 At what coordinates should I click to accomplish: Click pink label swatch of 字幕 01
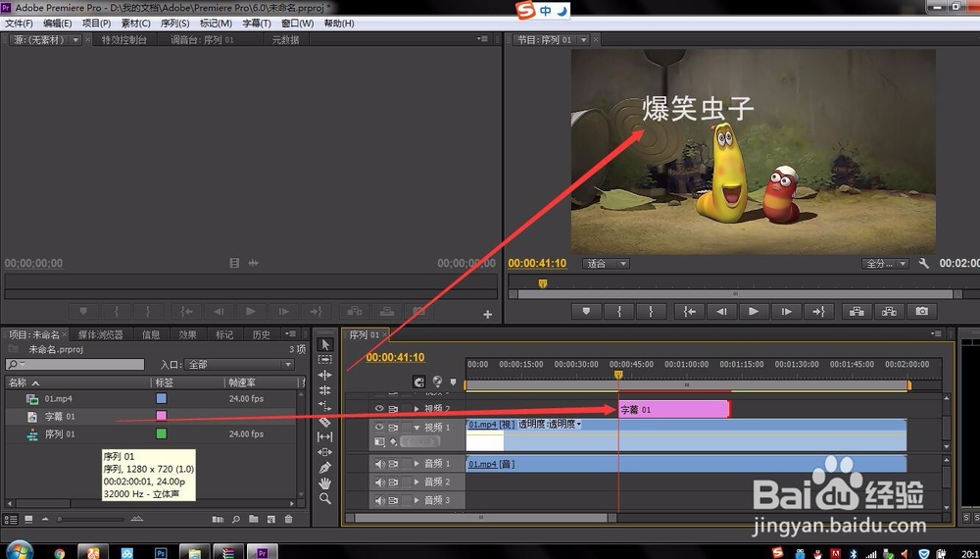click(162, 416)
